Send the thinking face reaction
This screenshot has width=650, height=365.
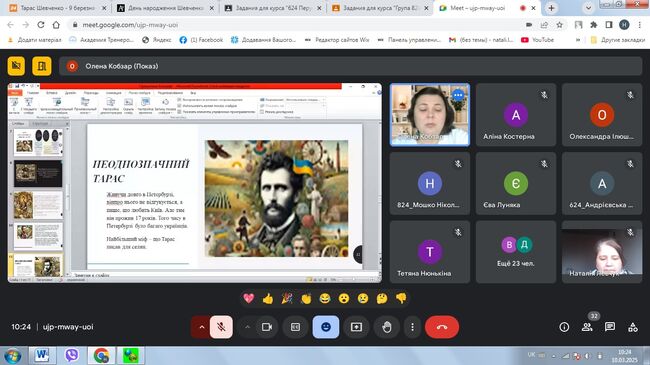coord(382,298)
